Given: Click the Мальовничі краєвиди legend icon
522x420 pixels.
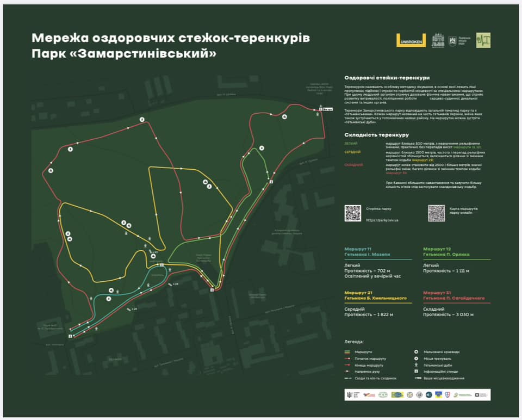Looking at the screenshot, I should tap(416, 351).
